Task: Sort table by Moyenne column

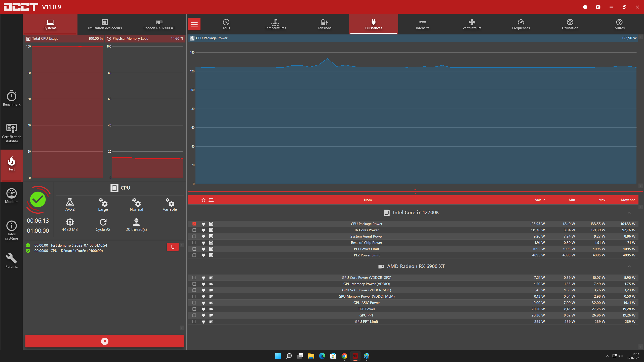Action: (x=628, y=200)
